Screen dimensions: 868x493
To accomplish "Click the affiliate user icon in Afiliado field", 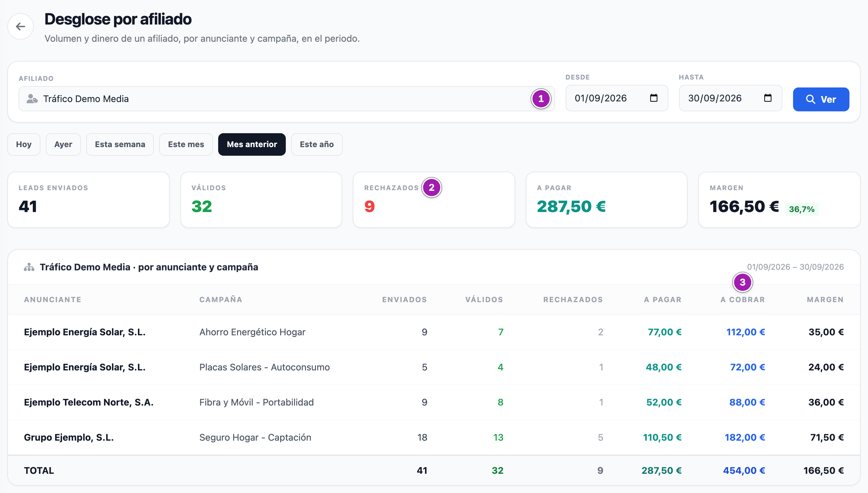I will (x=32, y=99).
